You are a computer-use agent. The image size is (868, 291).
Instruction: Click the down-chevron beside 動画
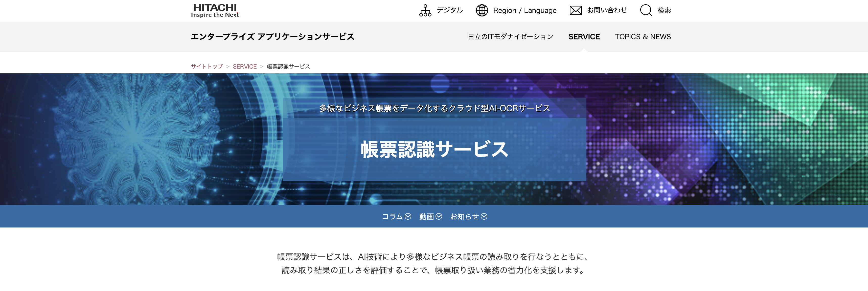coord(439,217)
